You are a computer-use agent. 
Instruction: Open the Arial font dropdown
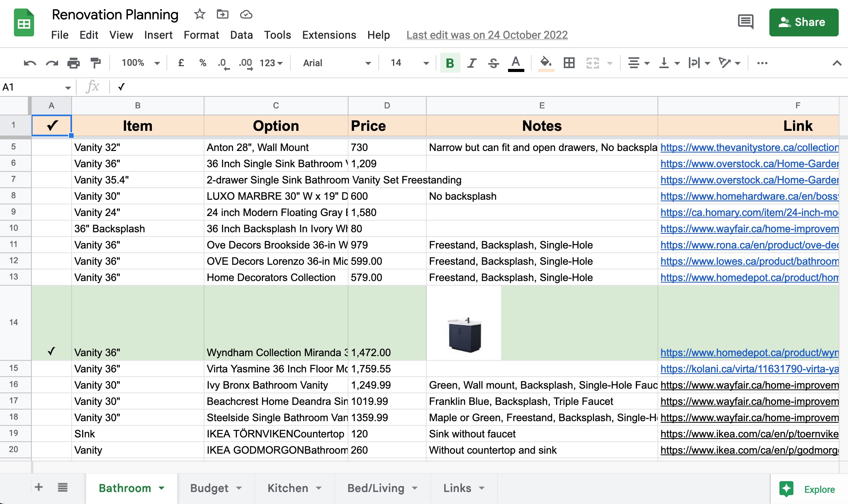[x=336, y=63]
